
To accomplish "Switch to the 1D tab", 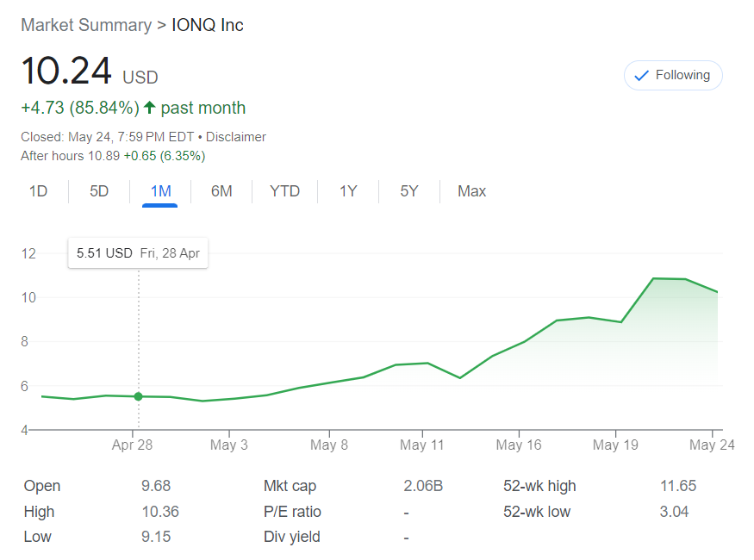I will tap(39, 191).
